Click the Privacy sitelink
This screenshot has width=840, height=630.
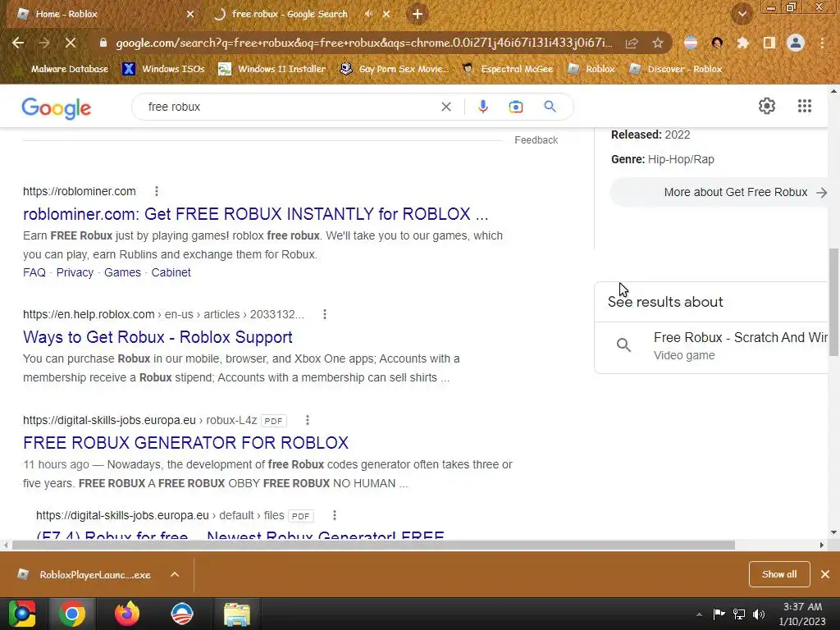point(75,272)
